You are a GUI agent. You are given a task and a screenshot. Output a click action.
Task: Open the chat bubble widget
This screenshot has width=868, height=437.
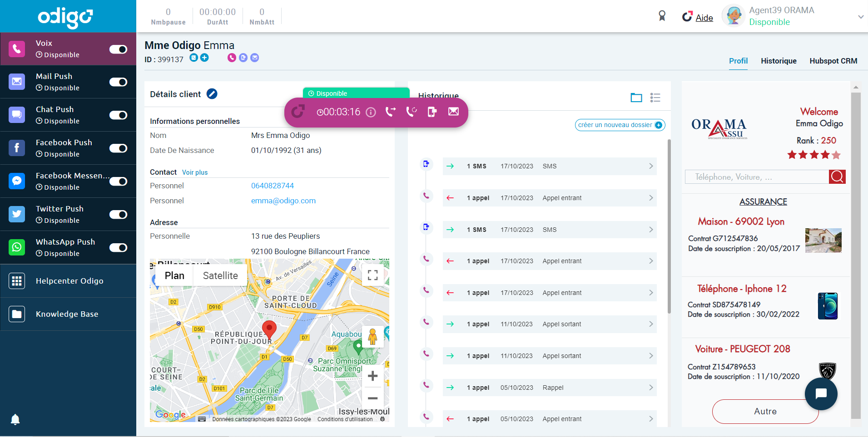tap(821, 394)
